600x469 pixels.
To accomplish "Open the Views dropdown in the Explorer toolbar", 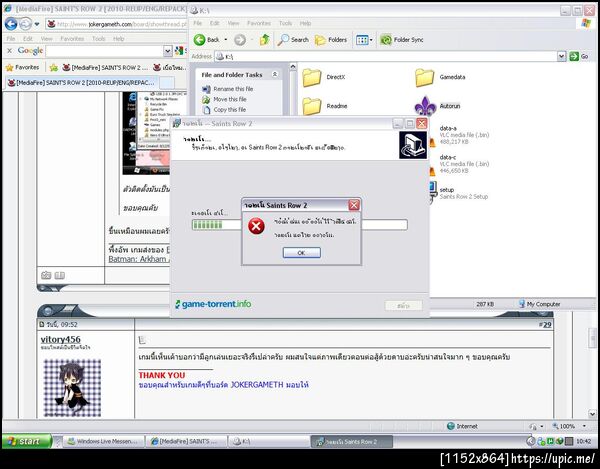I will (364, 40).
